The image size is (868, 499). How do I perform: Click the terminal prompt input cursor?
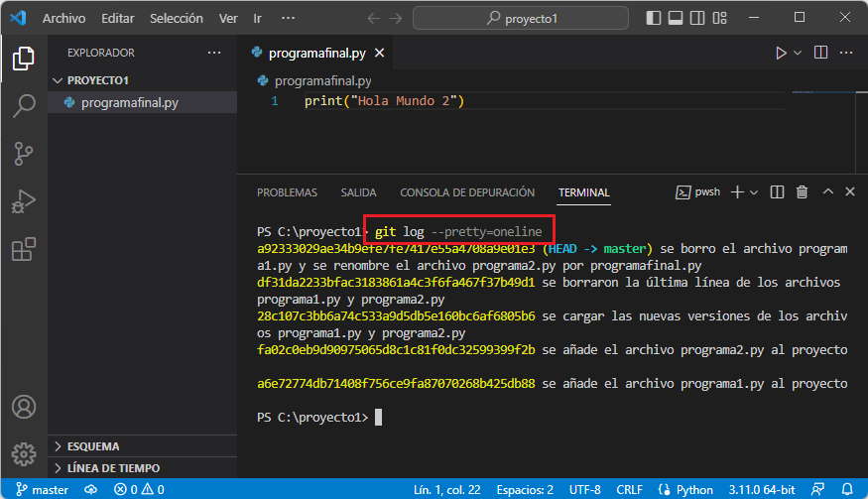tap(378, 417)
